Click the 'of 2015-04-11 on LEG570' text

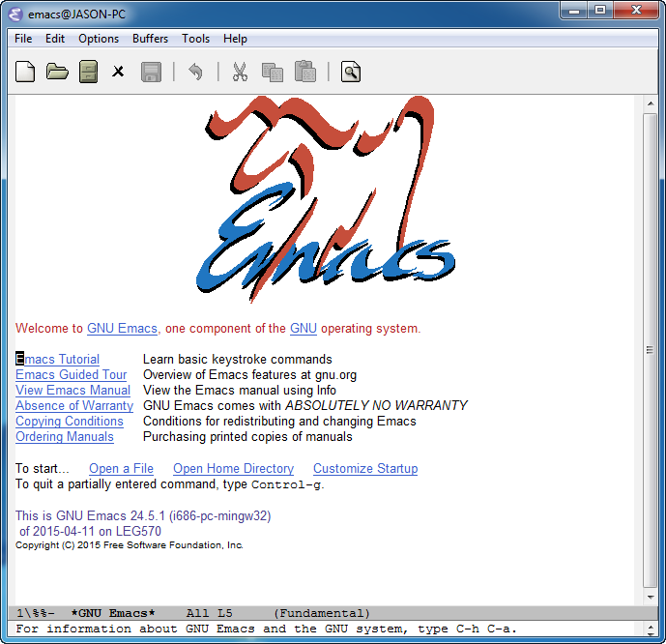click(90, 532)
